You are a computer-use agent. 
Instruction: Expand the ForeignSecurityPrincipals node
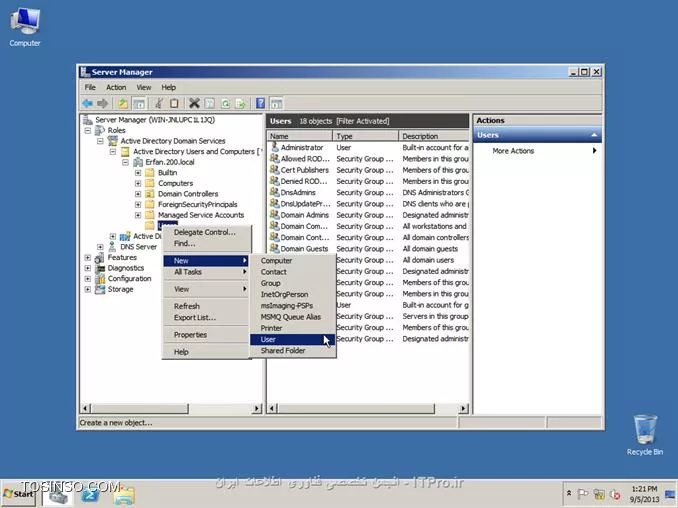[x=138, y=204]
